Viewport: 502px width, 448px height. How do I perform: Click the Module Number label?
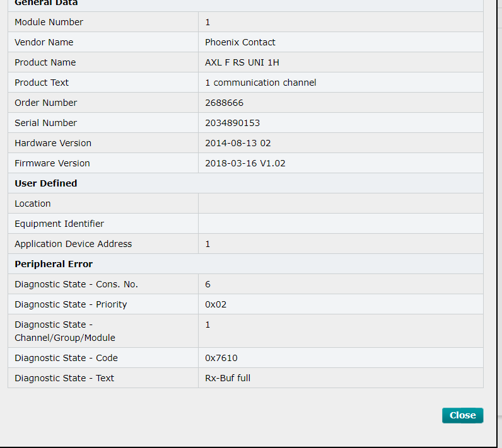click(49, 22)
